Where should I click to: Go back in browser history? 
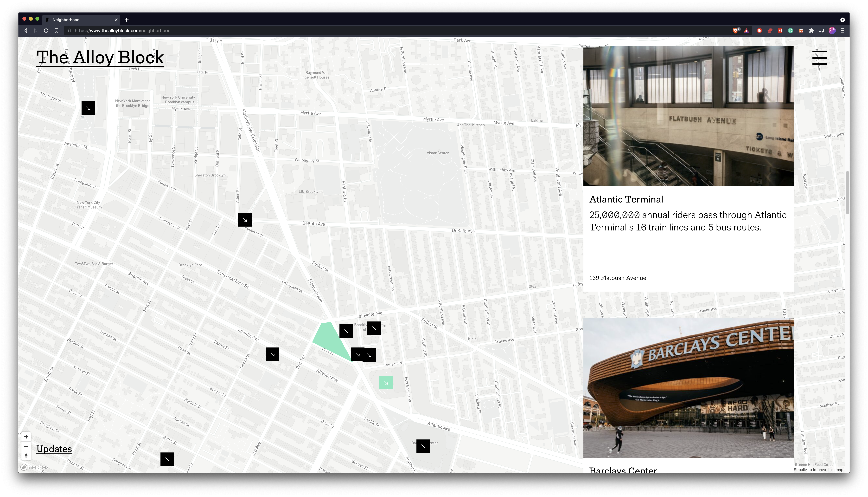click(x=25, y=30)
